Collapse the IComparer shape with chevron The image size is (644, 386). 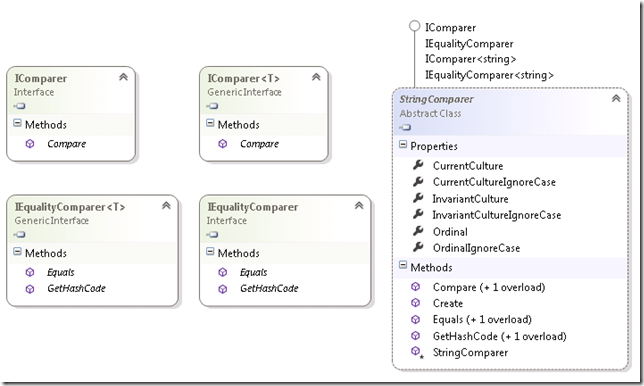pos(123,77)
